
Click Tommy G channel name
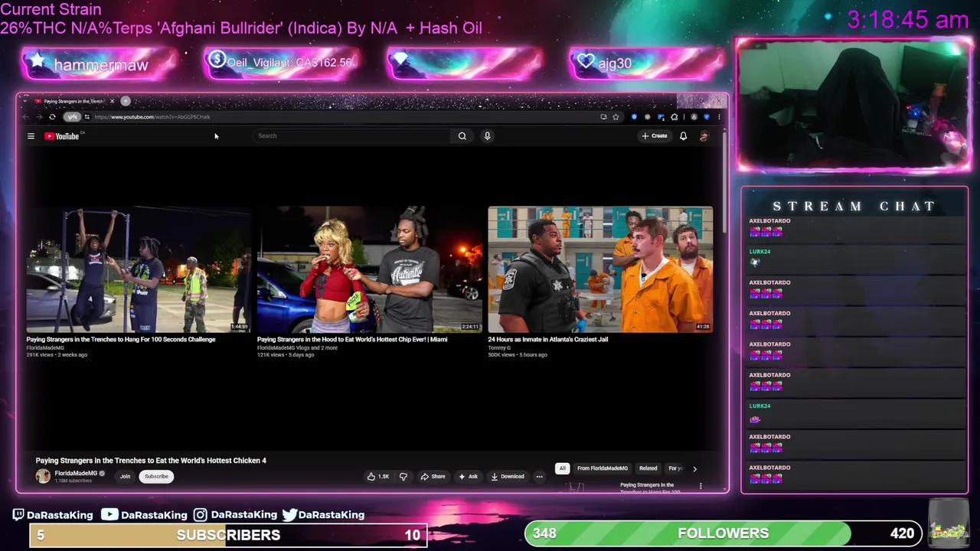tap(499, 347)
